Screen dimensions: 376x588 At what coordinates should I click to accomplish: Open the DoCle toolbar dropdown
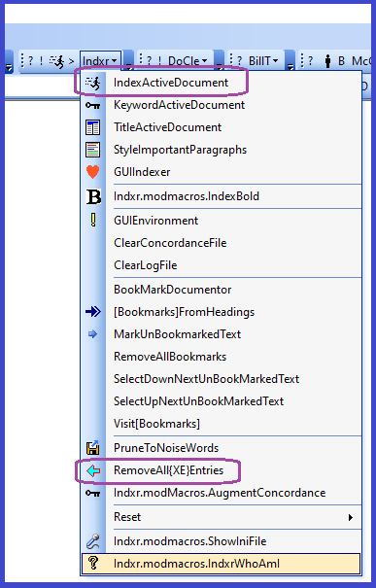(188, 60)
